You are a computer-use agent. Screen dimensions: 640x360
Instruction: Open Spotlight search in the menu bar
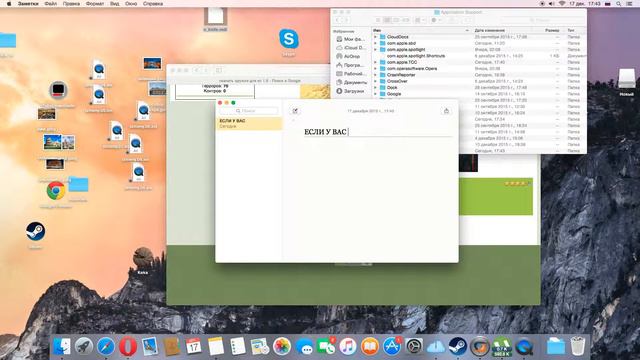pos(619,4)
